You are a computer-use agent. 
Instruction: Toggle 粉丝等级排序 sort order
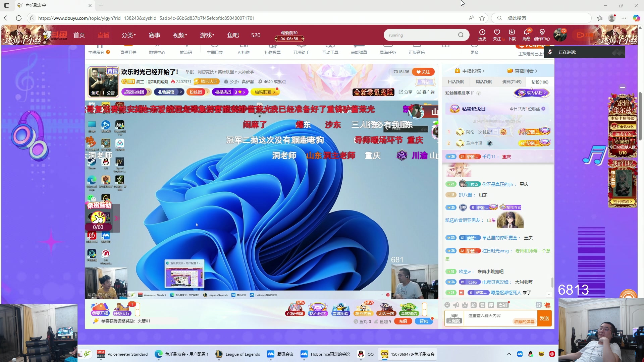460,93
